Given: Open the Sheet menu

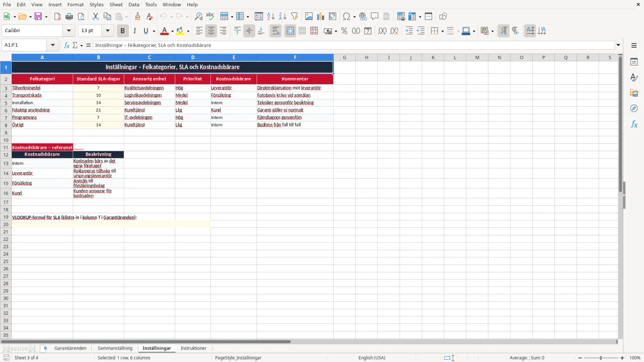Looking at the screenshot, I should click(116, 4).
